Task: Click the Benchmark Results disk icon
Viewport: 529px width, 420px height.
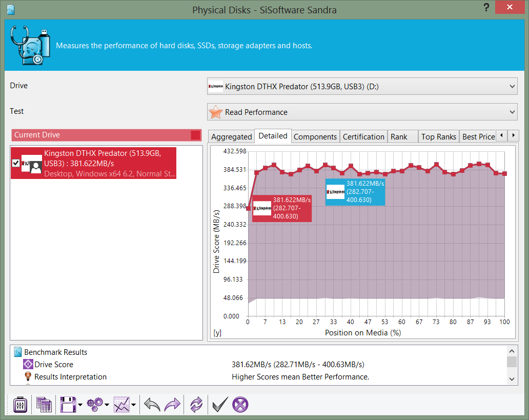Action: [x=18, y=352]
